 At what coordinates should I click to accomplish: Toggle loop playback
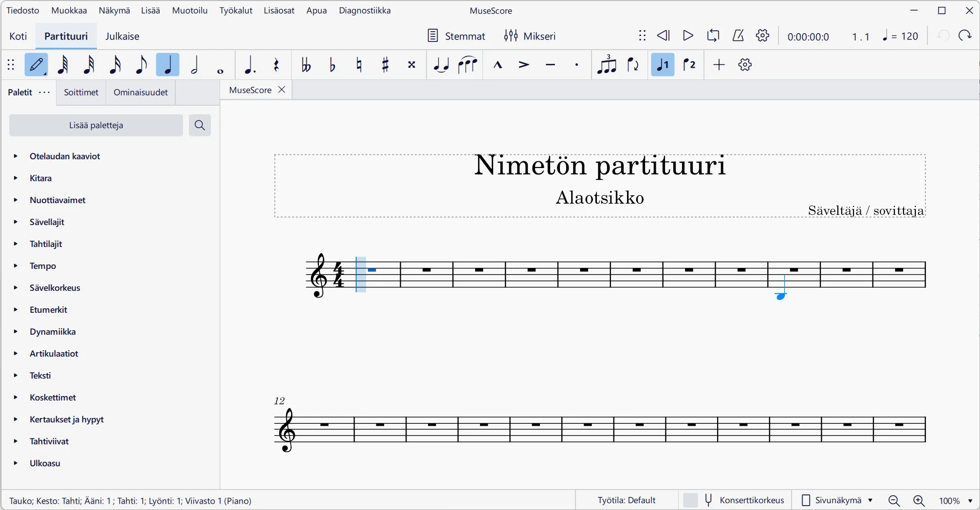click(x=713, y=36)
